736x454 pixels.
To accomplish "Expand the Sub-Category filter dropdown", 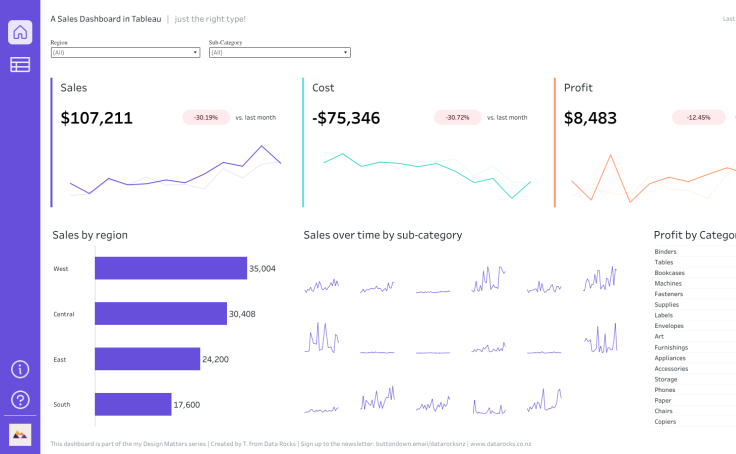I will click(x=279, y=52).
